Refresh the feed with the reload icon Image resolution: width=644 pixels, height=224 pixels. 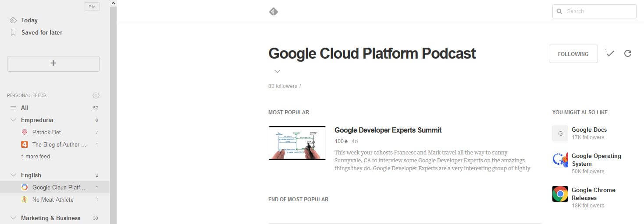click(628, 53)
